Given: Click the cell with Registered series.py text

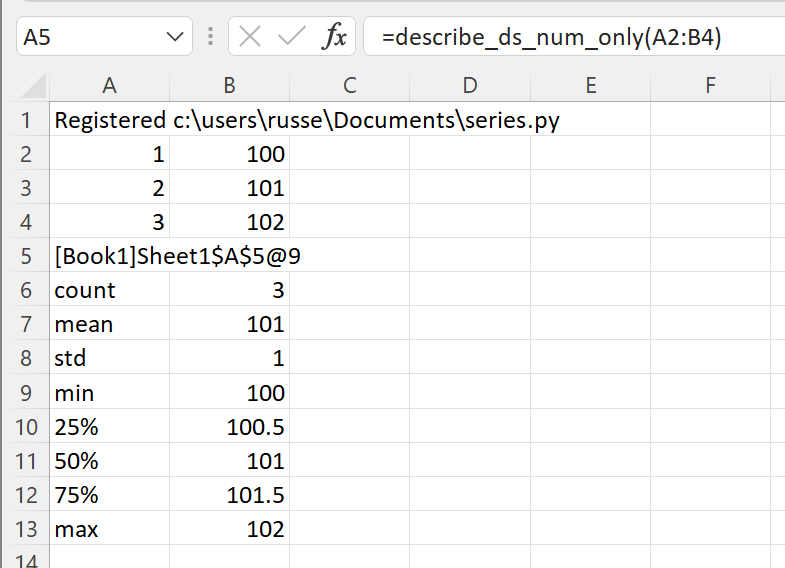Looking at the screenshot, I should coord(110,120).
